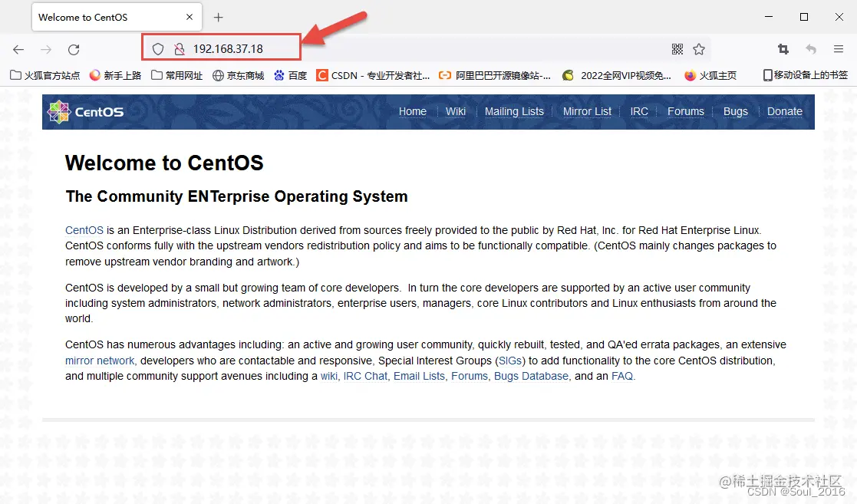Click the Welcome to CentOS heading
The width and height of the screenshot is (857, 504).
coord(164,163)
